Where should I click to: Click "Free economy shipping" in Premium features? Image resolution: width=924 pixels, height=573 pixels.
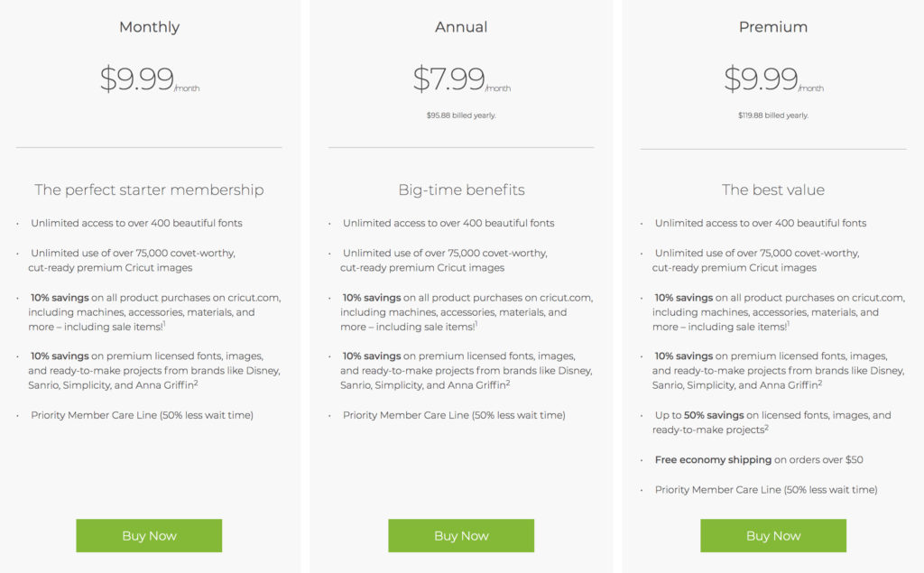[713, 460]
